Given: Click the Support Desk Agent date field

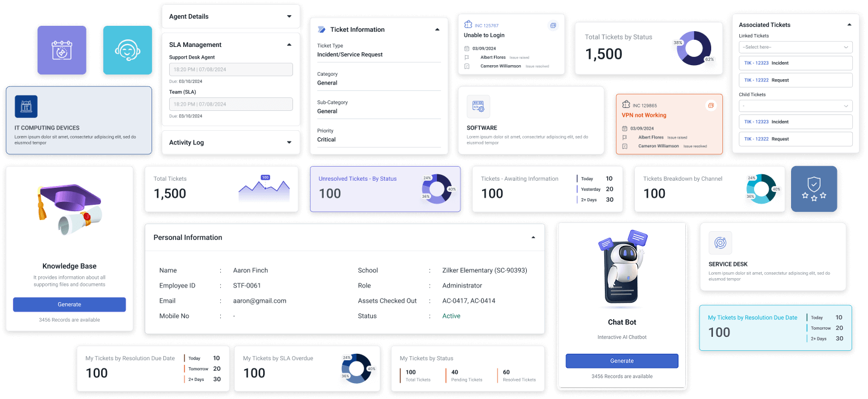Looking at the screenshot, I should coord(231,70).
